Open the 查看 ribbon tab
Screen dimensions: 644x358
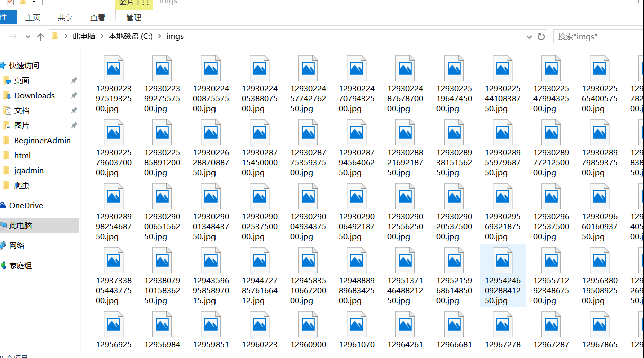click(x=98, y=17)
